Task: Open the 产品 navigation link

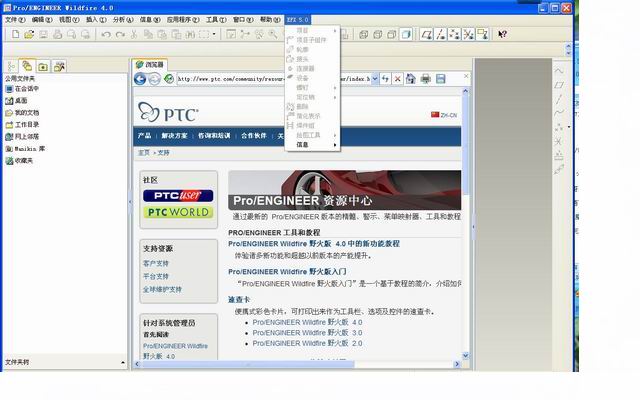Action: tap(144, 136)
